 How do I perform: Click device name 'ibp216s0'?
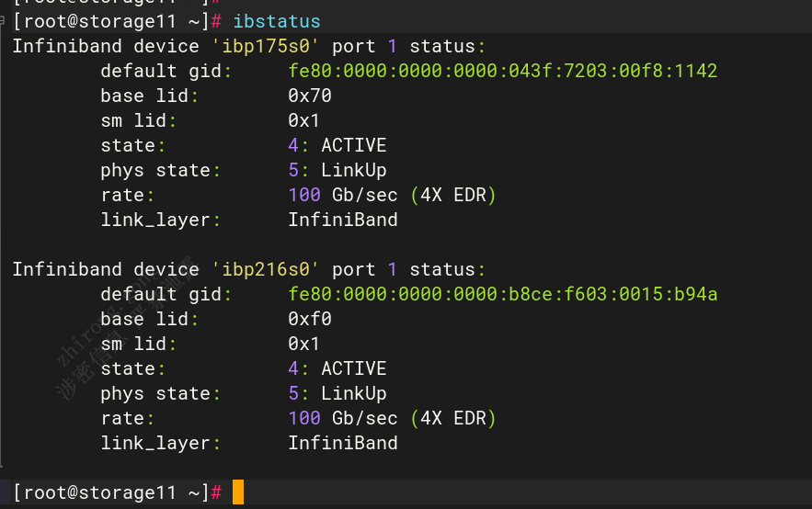point(266,269)
